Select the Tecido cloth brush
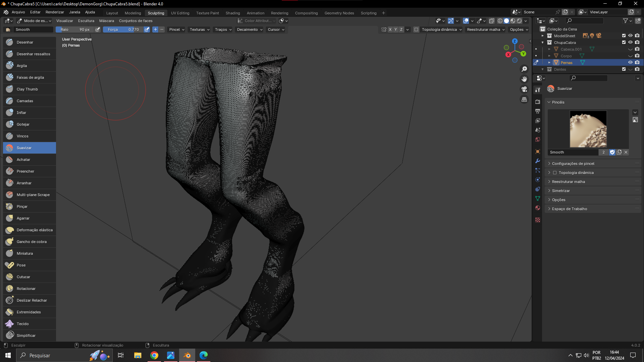644x362 pixels. pyautogui.click(x=22, y=324)
